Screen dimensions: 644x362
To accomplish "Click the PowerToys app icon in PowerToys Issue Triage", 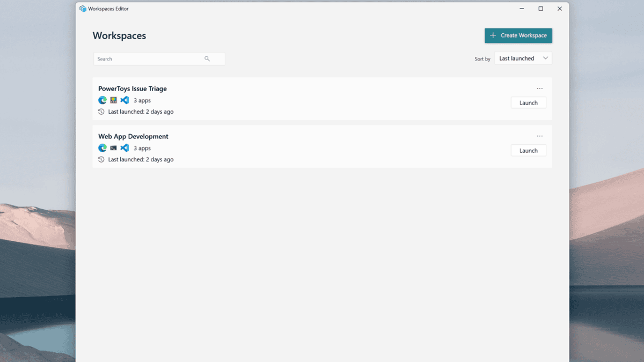I will (113, 100).
